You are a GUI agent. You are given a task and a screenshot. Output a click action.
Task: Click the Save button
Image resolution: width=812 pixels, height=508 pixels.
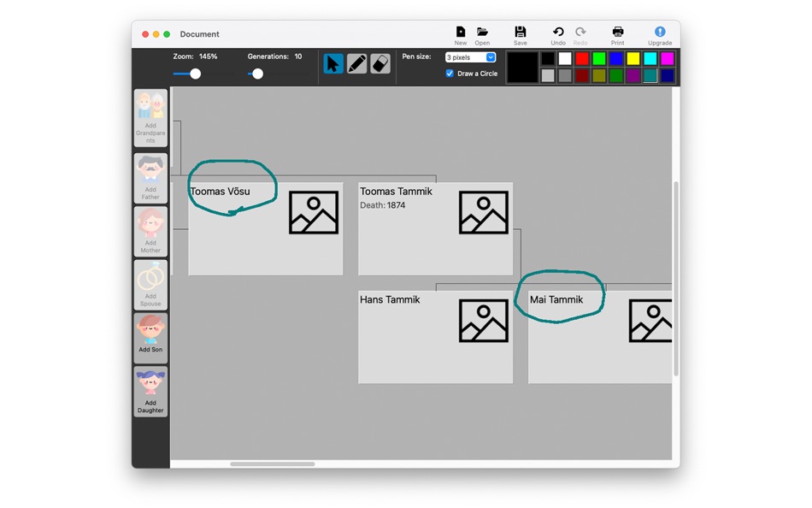click(x=520, y=33)
